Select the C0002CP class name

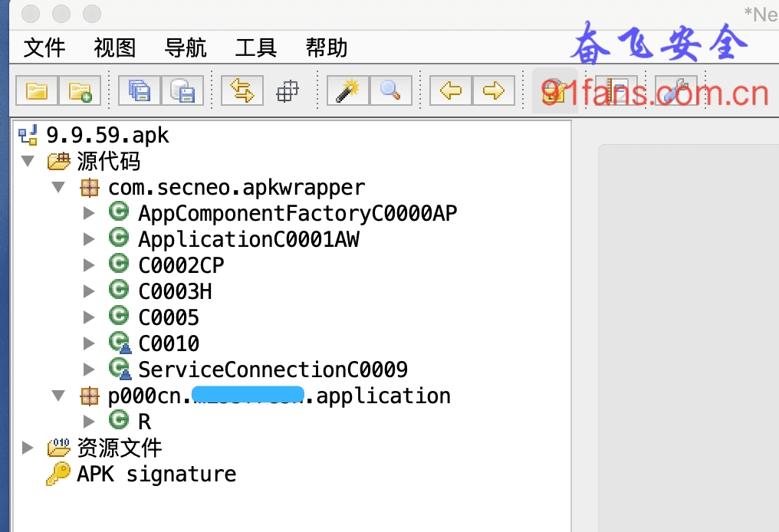click(x=182, y=265)
